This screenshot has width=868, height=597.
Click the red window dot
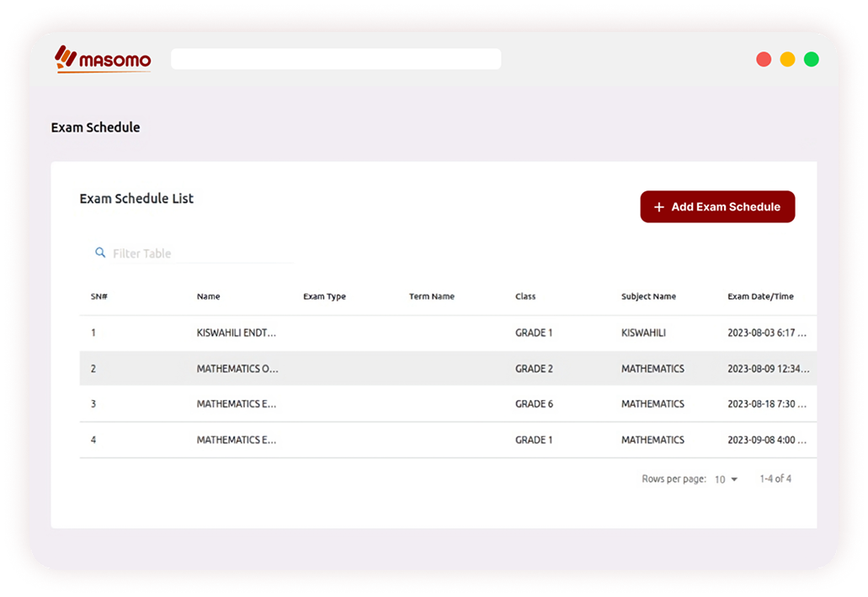pyautogui.click(x=764, y=59)
